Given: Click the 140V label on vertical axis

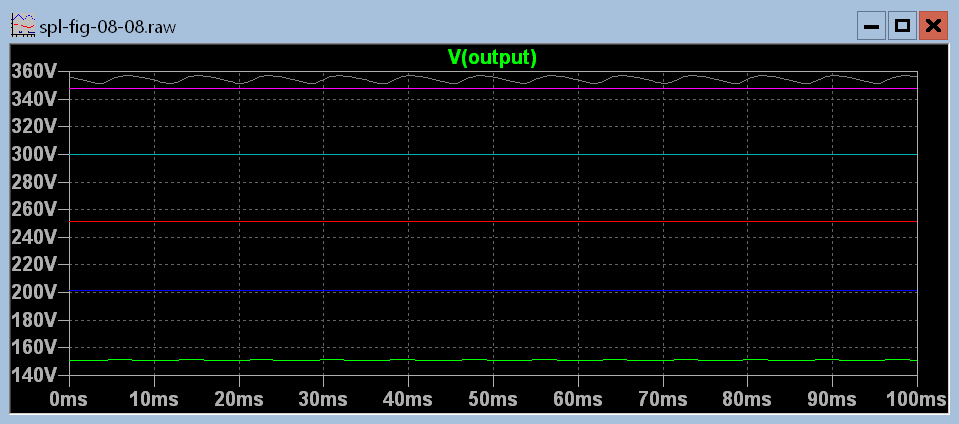Looking at the screenshot, I should click(35, 375).
